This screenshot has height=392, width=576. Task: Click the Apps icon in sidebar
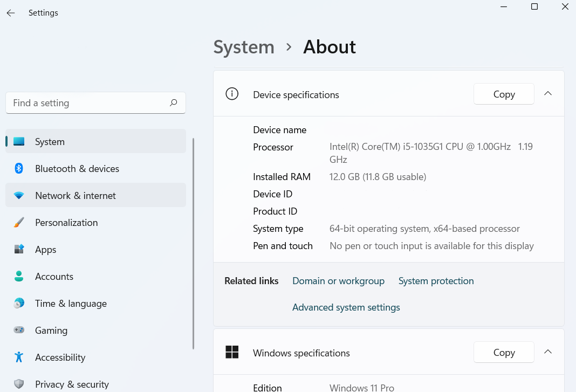click(x=19, y=249)
